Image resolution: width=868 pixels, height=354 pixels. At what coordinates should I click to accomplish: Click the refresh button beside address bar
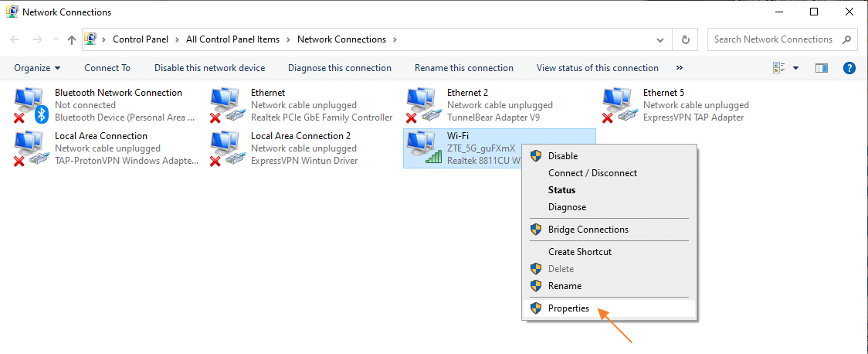click(685, 39)
